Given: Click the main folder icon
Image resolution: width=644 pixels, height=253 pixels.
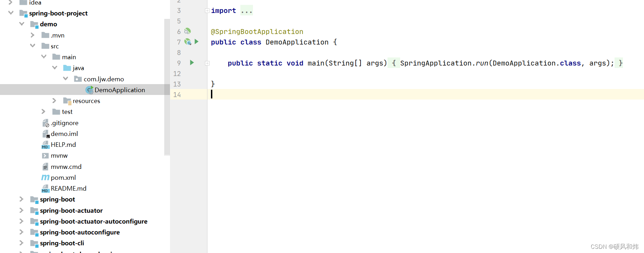Looking at the screenshot, I should [x=56, y=57].
